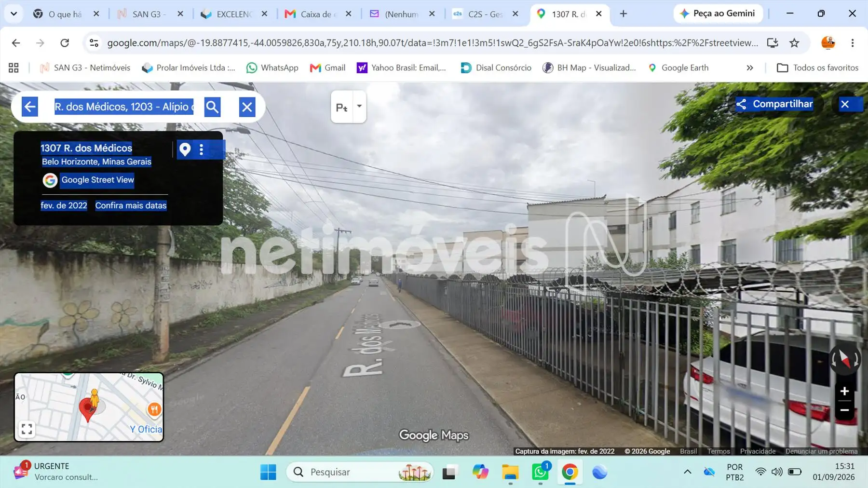Image resolution: width=868 pixels, height=488 pixels.
Task: Open the input language dropdown arrow
Action: pyautogui.click(x=359, y=106)
